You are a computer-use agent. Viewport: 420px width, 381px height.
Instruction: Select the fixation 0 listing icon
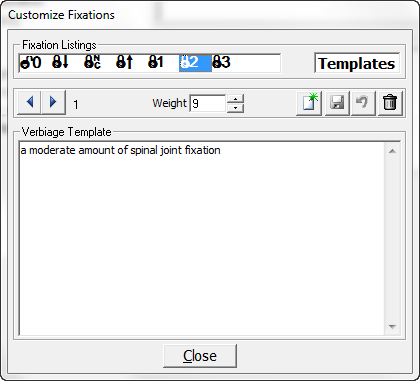(31, 62)
